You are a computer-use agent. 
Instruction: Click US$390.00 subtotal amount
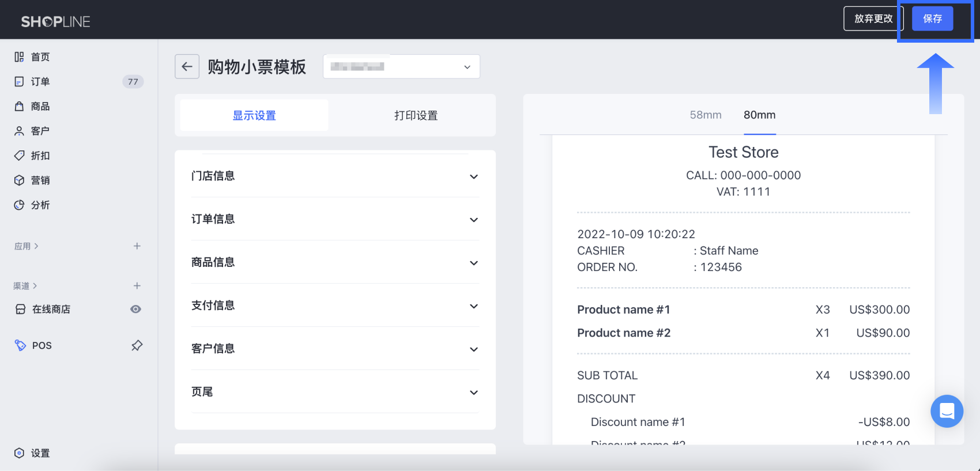pos(879,375)
